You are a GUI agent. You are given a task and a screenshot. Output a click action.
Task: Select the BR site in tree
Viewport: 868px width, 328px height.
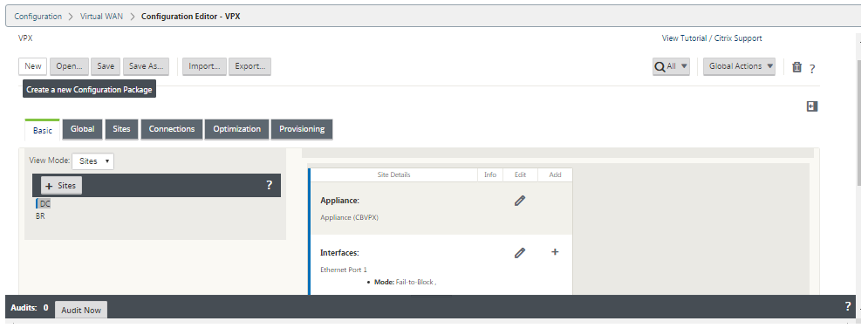(x=40, y=216)
